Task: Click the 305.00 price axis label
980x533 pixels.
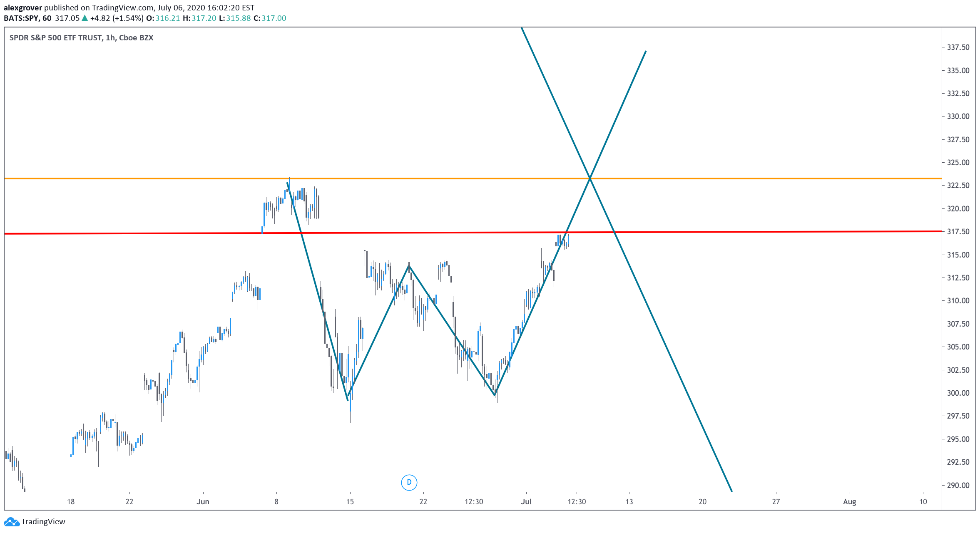Action: [x=958, y=347]
